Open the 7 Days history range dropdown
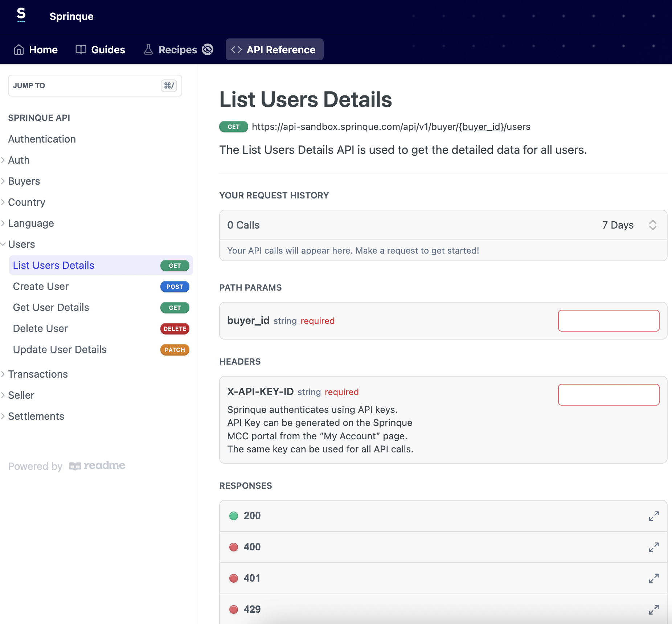Image resolution: width=672 pixels, height=624 pixels. pos(629,225)
